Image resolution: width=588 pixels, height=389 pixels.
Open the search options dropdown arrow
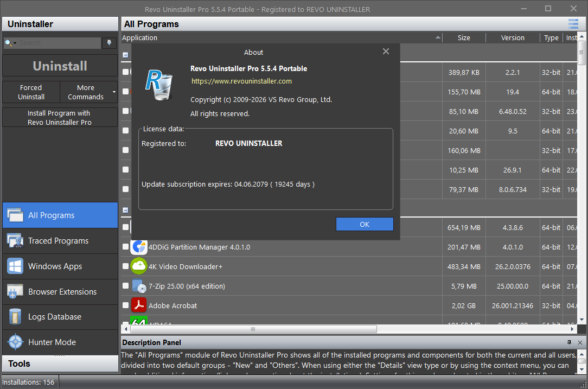[15, 43]
